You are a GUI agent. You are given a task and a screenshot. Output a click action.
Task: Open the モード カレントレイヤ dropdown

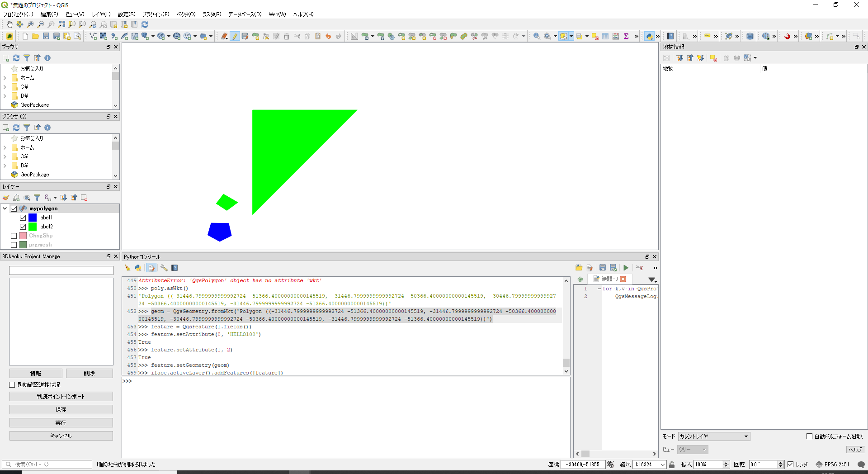714,436
